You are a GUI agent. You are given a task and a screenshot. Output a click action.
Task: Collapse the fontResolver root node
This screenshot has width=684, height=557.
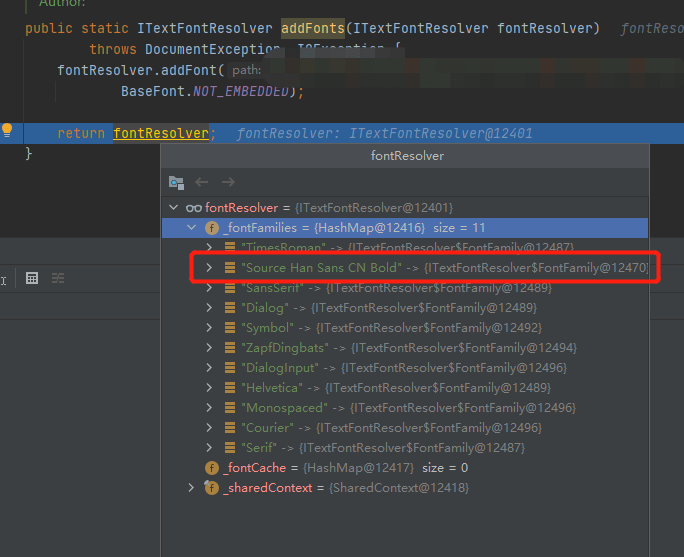click(174, 207)
